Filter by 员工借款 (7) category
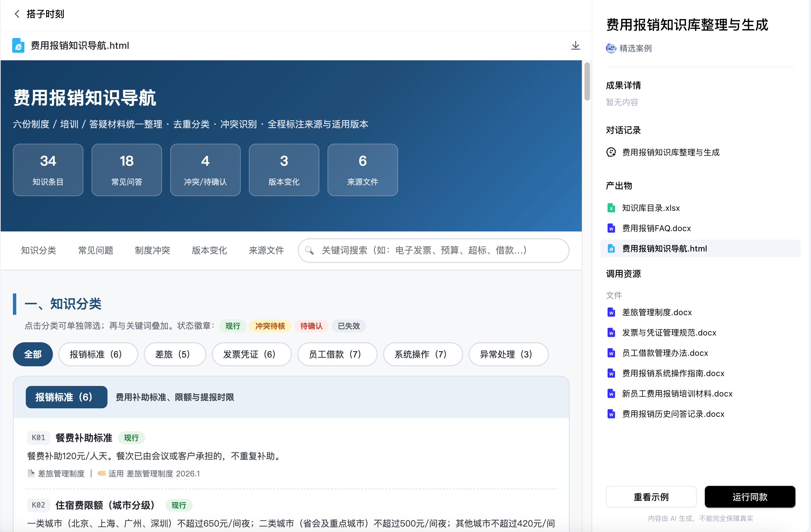This screenshot has height=532, width=811. coord(337,354)
